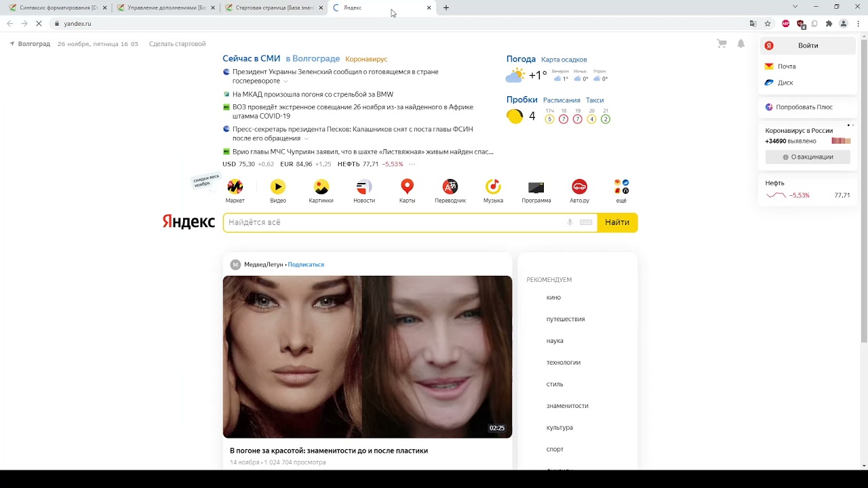Switch to Управление дополнениями tab

[x=165, y=7]
